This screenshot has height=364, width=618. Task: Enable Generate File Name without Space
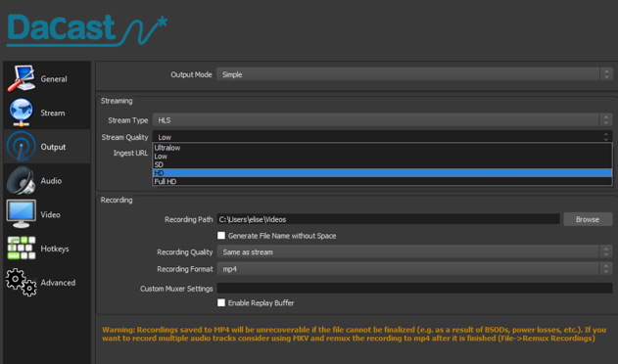pyautogui.click(x=221, y=235)
